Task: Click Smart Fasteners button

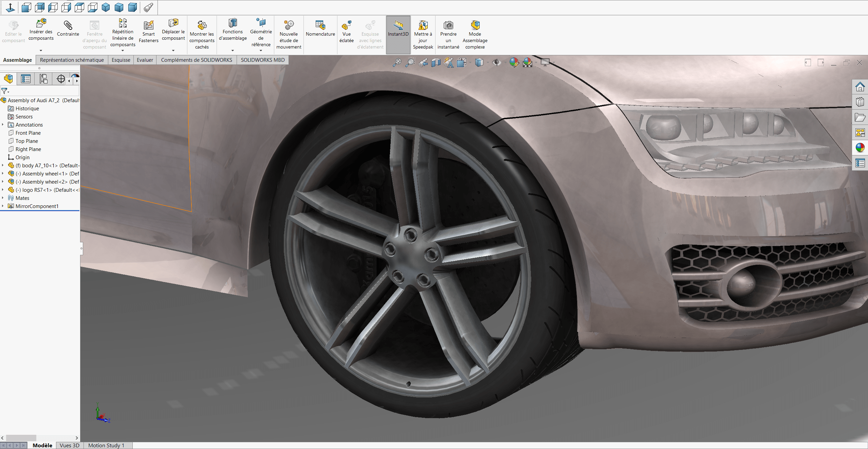Action: point(149,31)
